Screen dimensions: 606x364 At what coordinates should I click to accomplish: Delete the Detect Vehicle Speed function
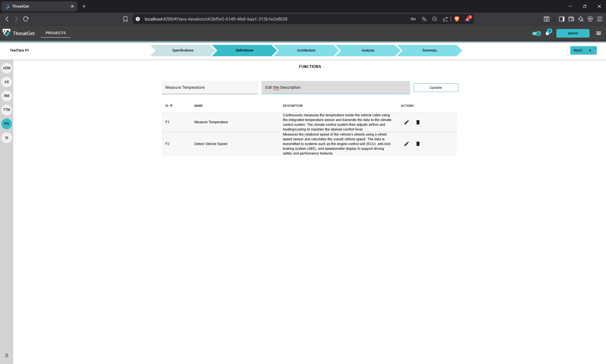(x=418, y=144)
